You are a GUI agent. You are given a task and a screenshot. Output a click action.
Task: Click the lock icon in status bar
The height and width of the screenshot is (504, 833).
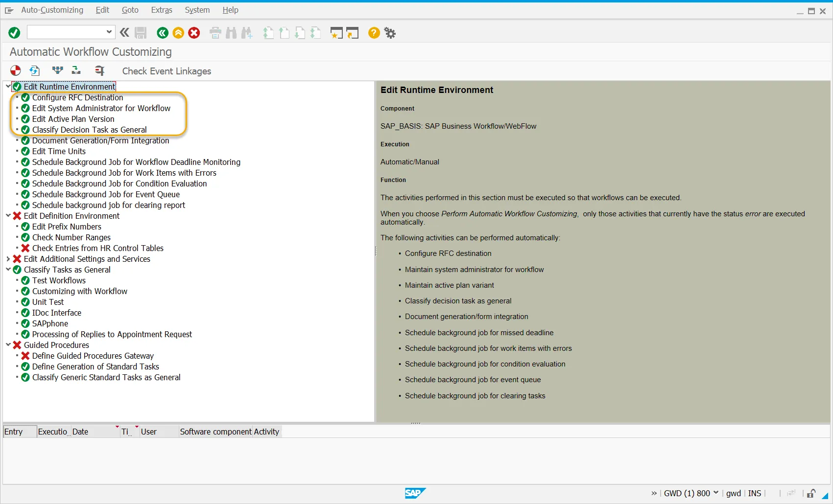pyautogui.click(x=811, y=493)
